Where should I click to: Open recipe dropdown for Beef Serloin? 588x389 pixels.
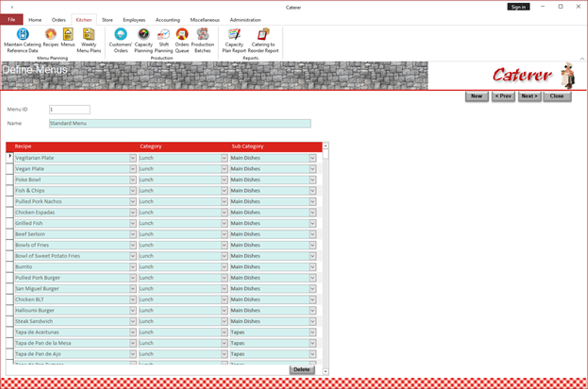[133, 234]
